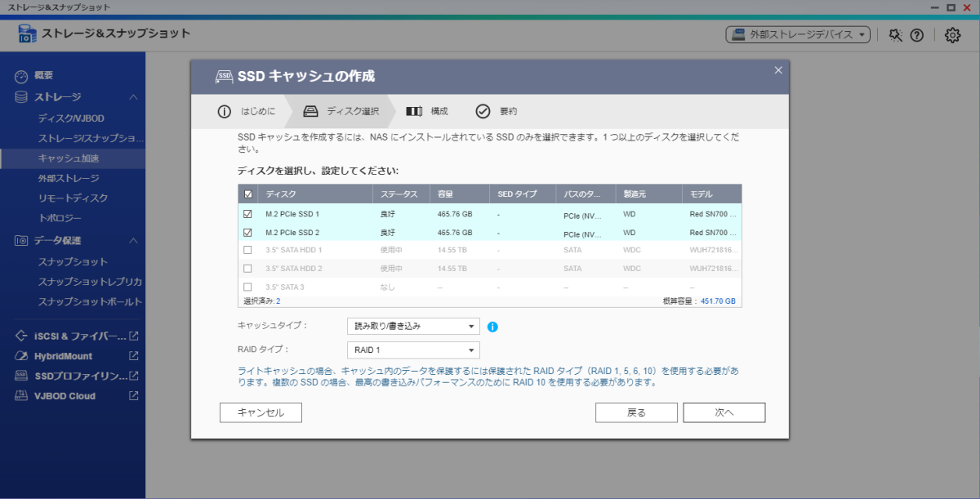Open iSCSI & ファイバー external-link arrow
Screen dimensions: 980x499
point(134,336)
